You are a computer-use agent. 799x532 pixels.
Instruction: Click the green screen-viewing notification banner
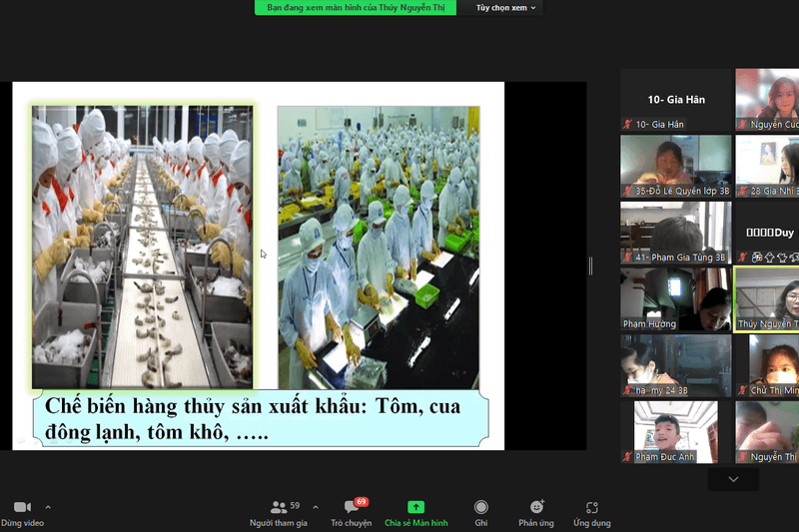coord(356,8)
